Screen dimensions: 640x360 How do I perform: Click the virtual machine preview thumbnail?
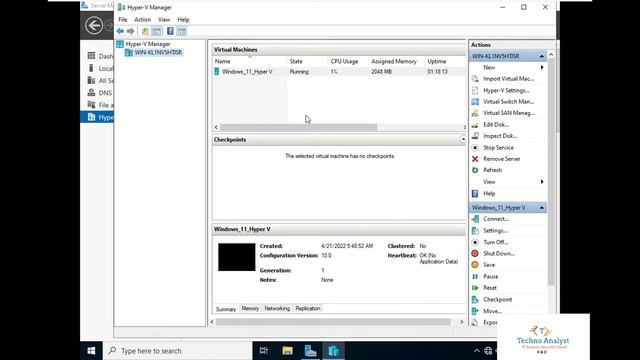point(237,257)
